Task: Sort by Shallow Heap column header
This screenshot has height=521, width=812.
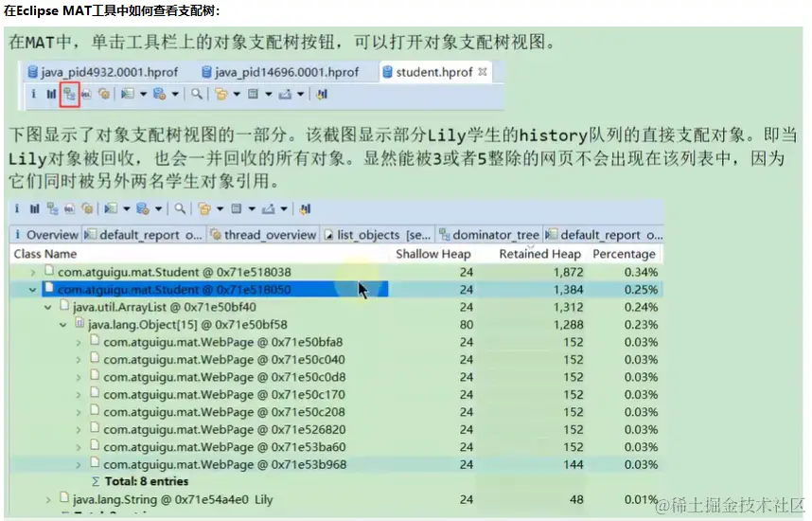Action: click(x=432, y=254)
